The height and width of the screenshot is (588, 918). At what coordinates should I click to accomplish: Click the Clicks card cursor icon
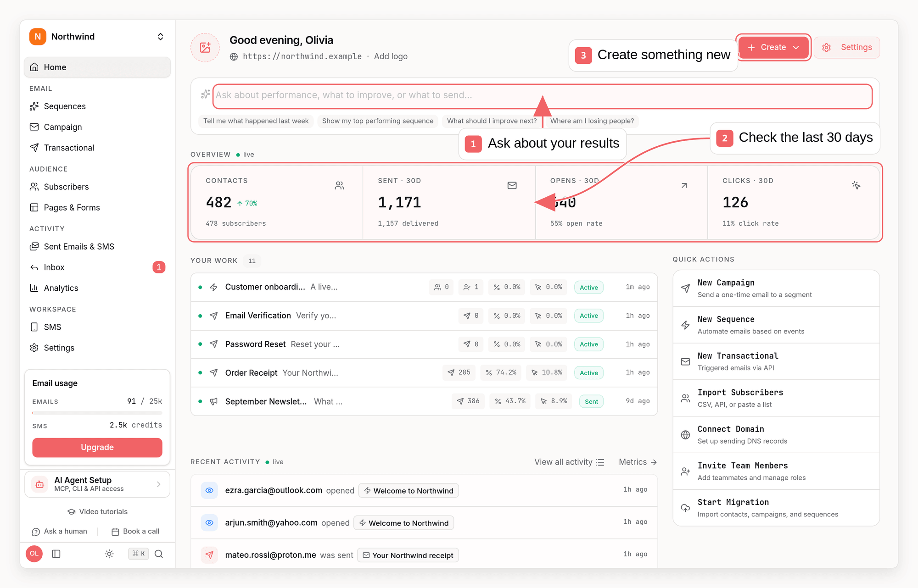point(856,185)
